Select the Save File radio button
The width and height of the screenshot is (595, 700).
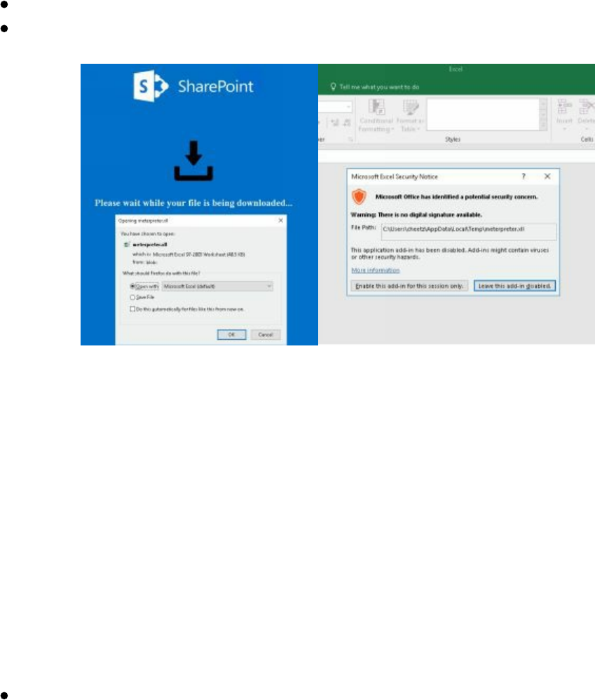(x=132, y=297)
